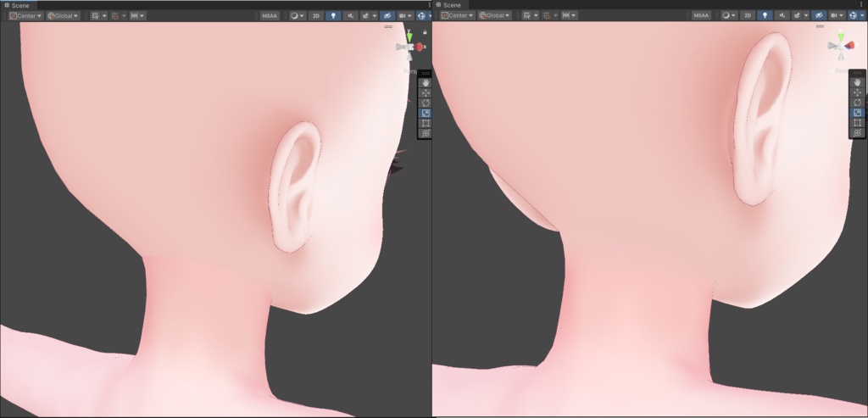Toggle effects in right Scene view
Image resolution: width=868 pixels, height=418 pixels.
[x=797, y=15]
